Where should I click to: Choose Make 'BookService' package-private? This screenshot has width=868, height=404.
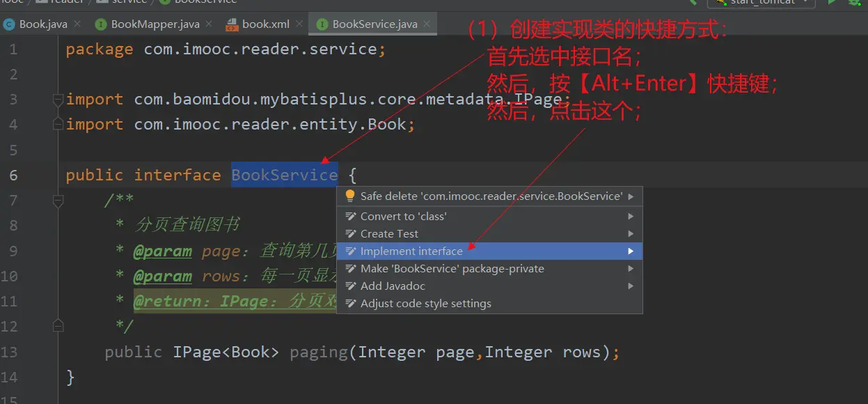pyautogui.click(x=489, y=268)
